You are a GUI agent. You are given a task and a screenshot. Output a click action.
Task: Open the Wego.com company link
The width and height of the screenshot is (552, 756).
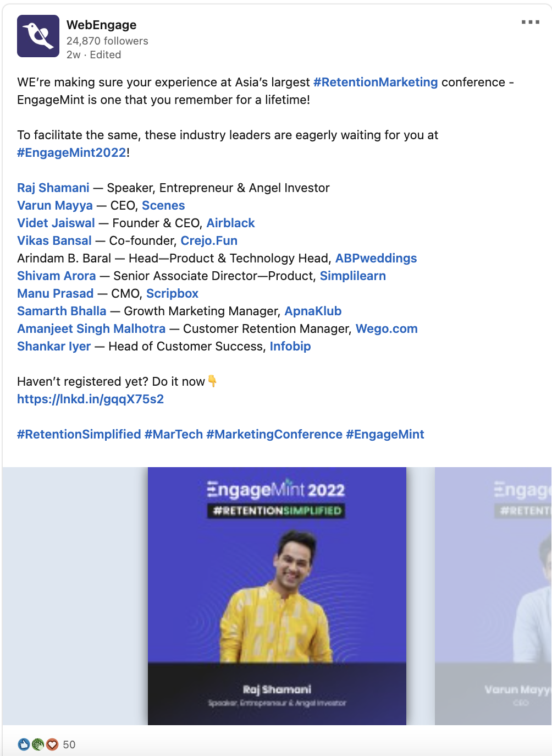387,328
